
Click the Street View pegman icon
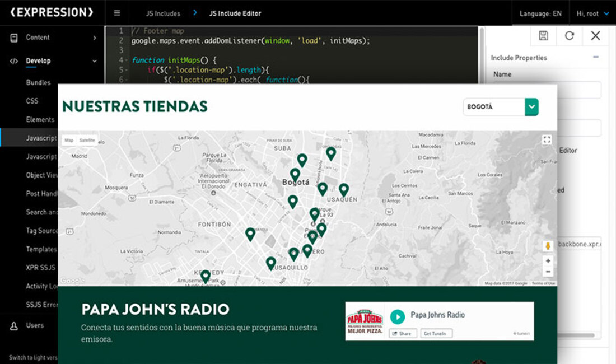(548, 246)
